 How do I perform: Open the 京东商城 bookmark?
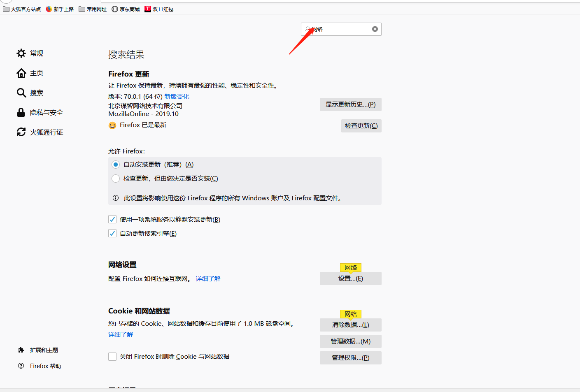click(126, 9)
